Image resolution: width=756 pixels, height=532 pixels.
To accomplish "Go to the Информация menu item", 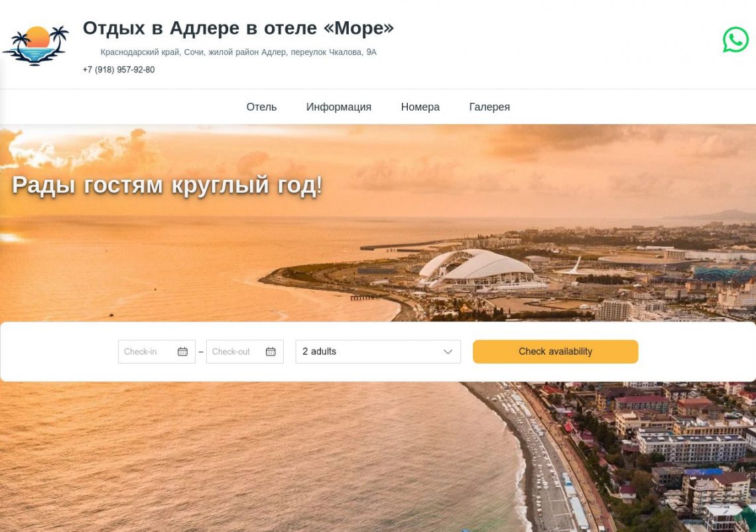I will [x=338, y=107].
